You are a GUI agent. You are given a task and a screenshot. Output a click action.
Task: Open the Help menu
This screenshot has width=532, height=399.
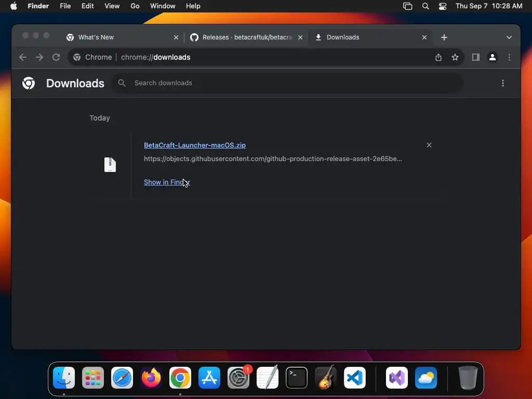point(193,6)
